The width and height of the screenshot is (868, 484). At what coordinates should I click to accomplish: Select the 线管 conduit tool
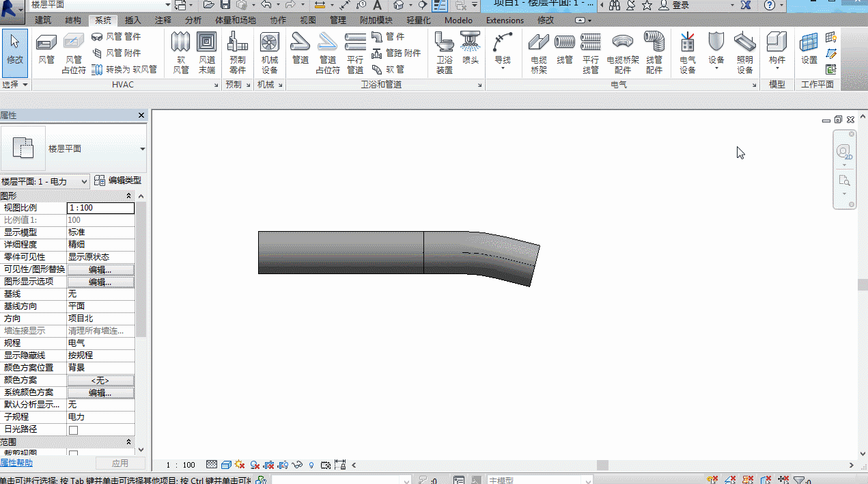coord(565,49)
